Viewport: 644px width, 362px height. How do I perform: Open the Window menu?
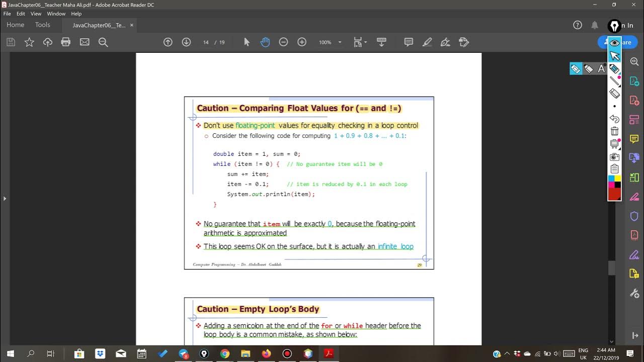click(56, 14)
